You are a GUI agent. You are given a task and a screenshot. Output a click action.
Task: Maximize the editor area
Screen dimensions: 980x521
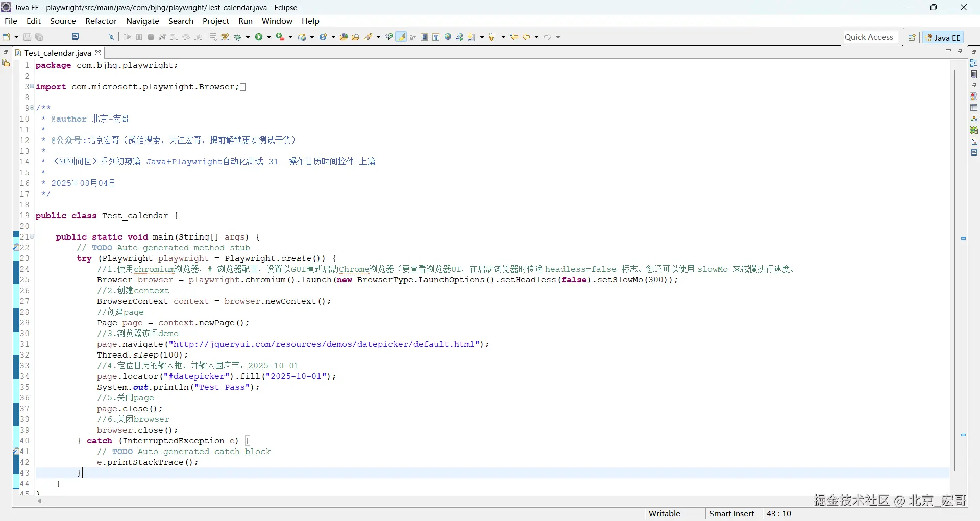point(960,51)
